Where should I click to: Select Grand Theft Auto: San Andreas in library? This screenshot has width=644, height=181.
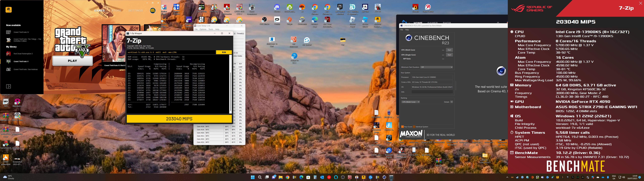(x=22, y=70)
